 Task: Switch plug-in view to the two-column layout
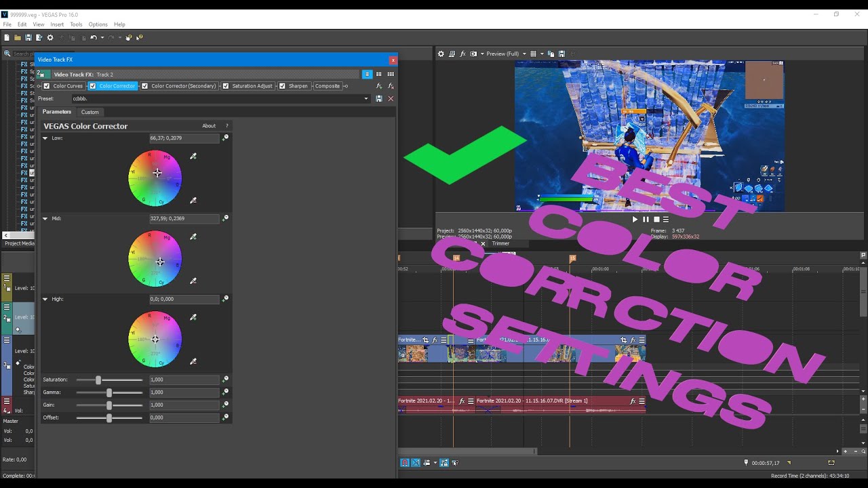(x=379, y=75)
